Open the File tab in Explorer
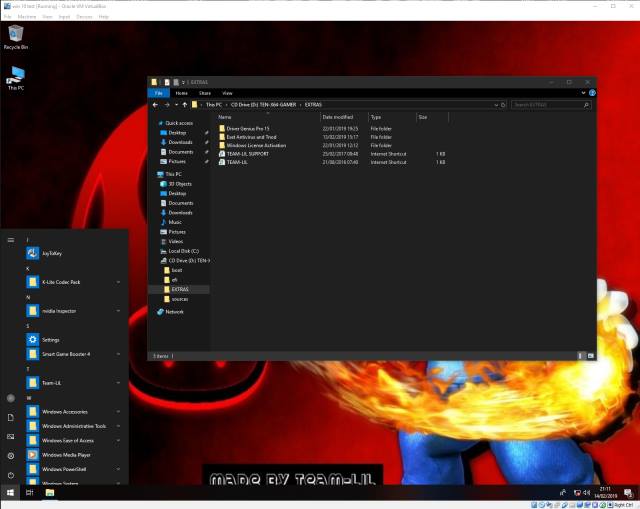Image resolution: width=640 pixels, height=509 pixels. [x=159, y=93]
